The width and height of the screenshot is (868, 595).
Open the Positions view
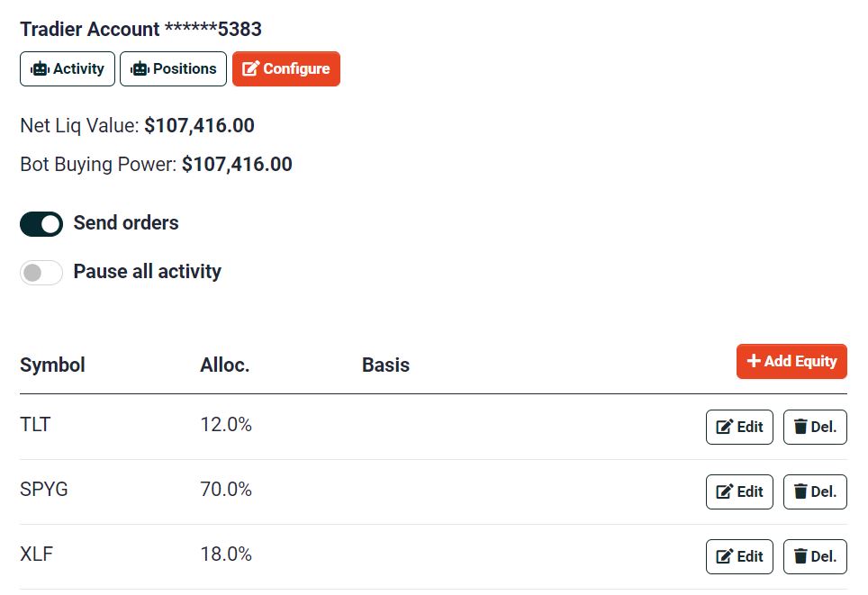tap(173, 69)
